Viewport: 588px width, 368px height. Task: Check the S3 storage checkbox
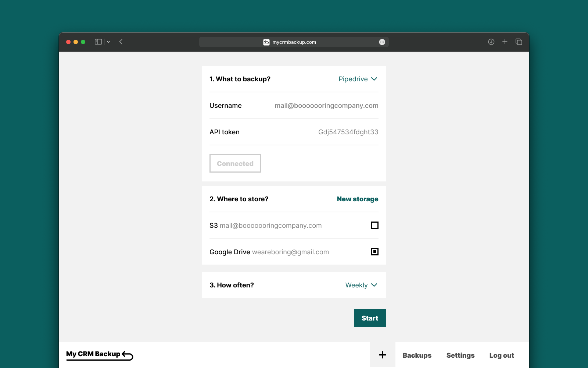point(375,225)
